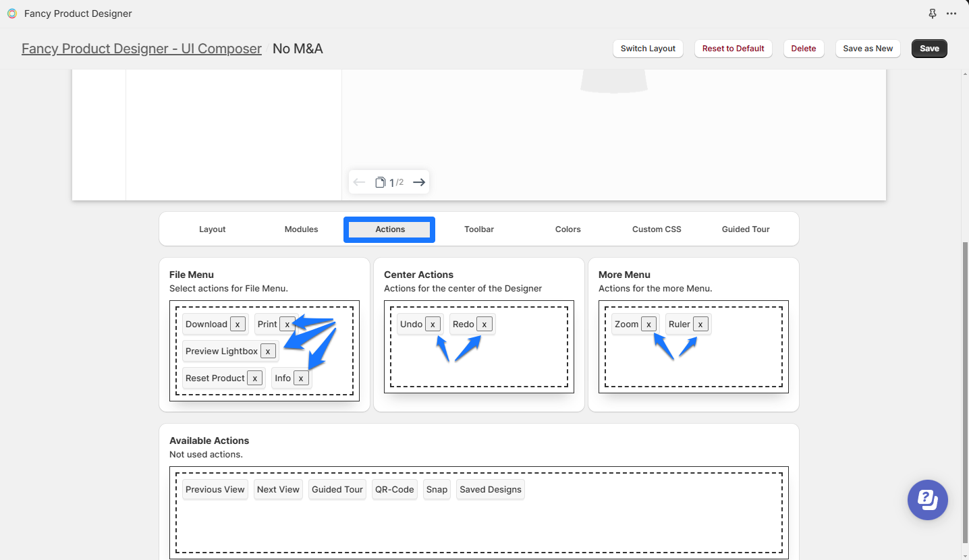Click the No M&A title text
This screenshot has height=560, width=969.
click(x=298, y=49)
